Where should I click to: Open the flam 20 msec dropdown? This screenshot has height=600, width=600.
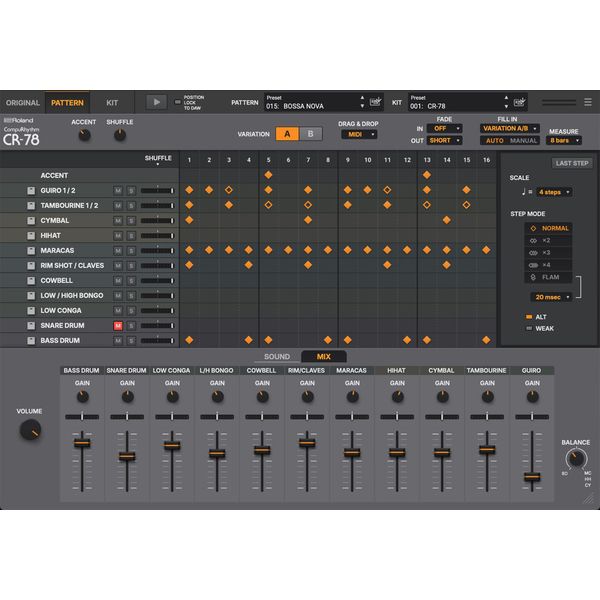coord(551,297)
